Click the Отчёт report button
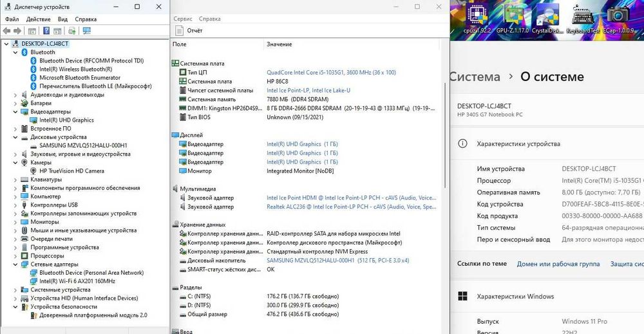 pos(189,30)
